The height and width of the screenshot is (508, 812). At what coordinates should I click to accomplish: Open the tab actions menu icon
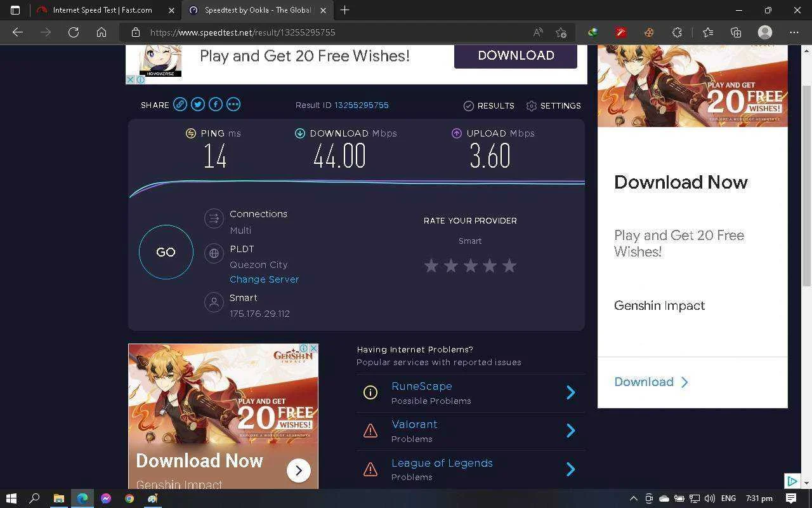pyautogui.click(x=15, y=10)
